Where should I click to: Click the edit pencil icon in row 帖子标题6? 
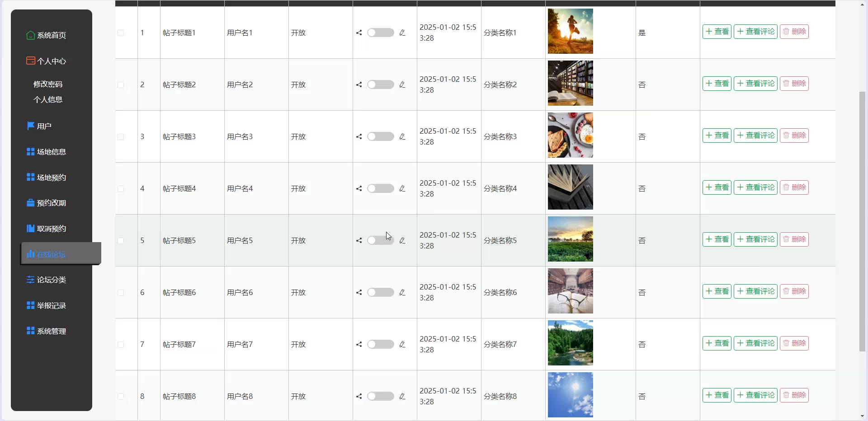pyautogui.click(x=402, y=292)
